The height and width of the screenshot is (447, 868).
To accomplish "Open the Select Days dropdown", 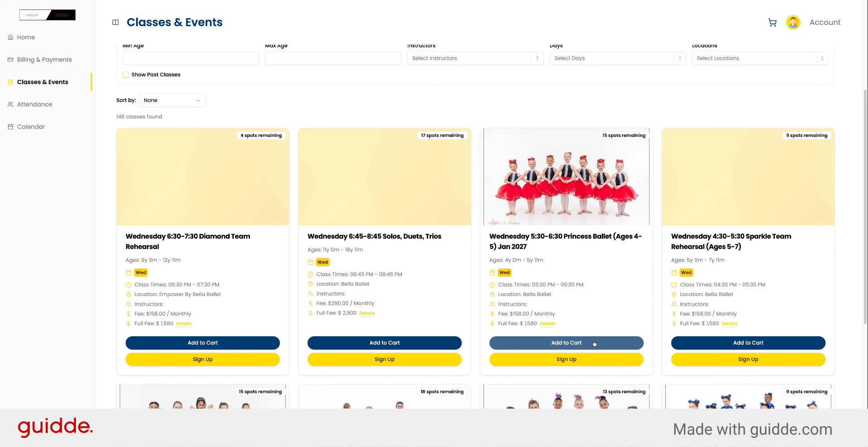I will pos(618,58).
